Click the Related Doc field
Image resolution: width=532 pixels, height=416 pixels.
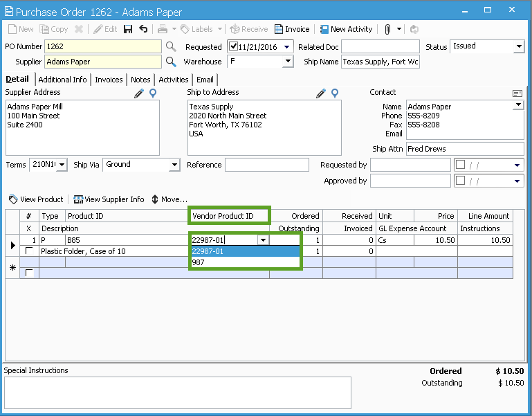[380, 46]
